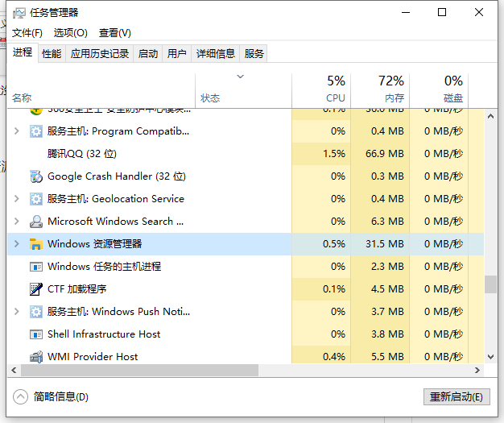Click the Shell Infrastructure Host icon
The image size is (504, 423).
click(x=35, y=334)
